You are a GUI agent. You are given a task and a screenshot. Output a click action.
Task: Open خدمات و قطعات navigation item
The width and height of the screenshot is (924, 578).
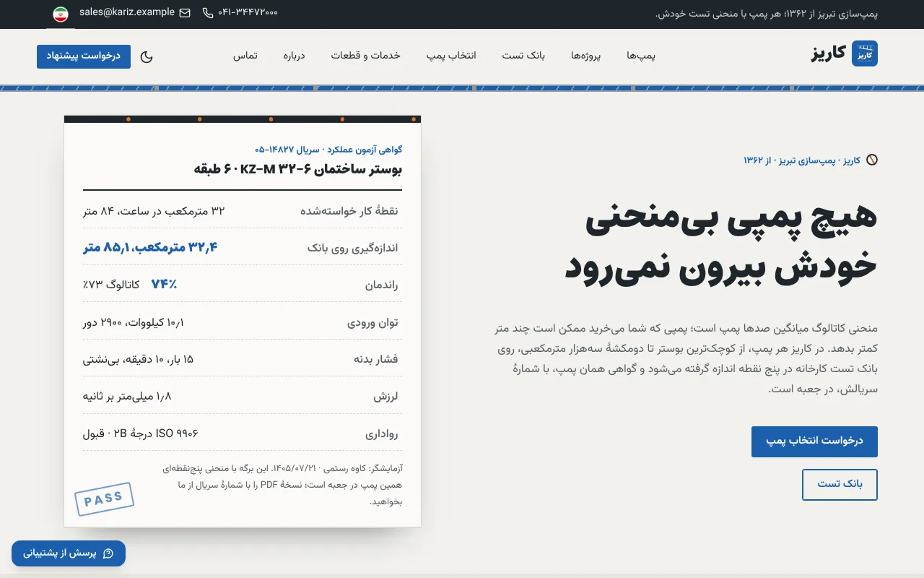pos(366,56)
